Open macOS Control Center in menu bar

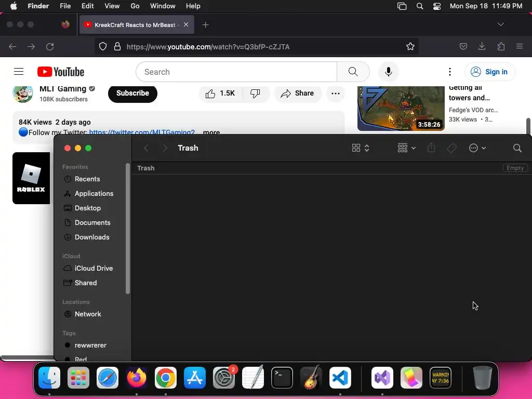pyautogui.click(x=436, y=6)
